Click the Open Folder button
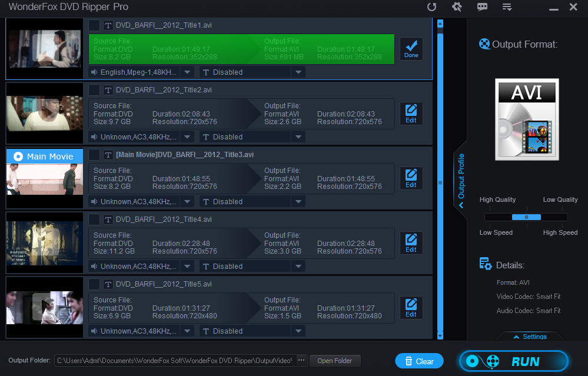 (335, 361)
